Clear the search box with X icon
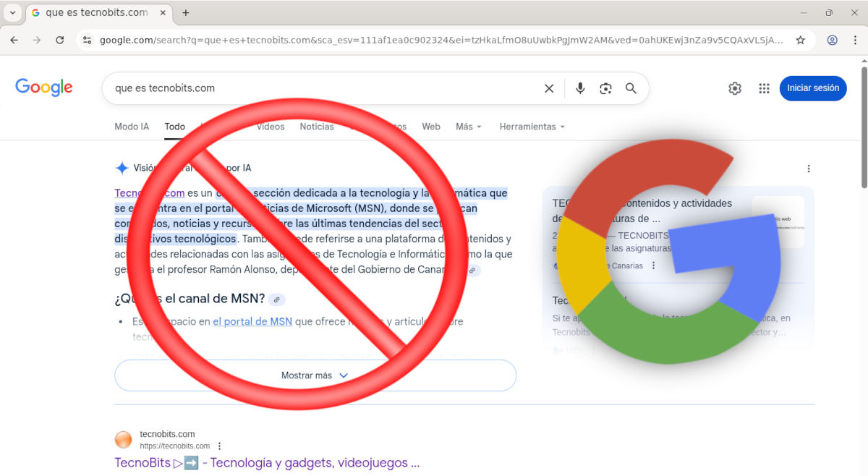This screenshot has height=476, width=868. coord(549,88)
